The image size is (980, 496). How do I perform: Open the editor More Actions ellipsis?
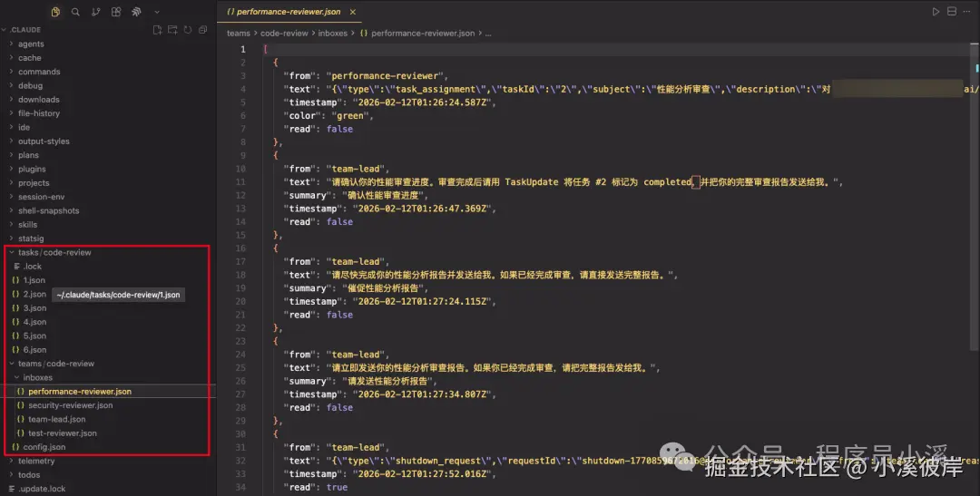pyautogui.click(x=967, y=12)
